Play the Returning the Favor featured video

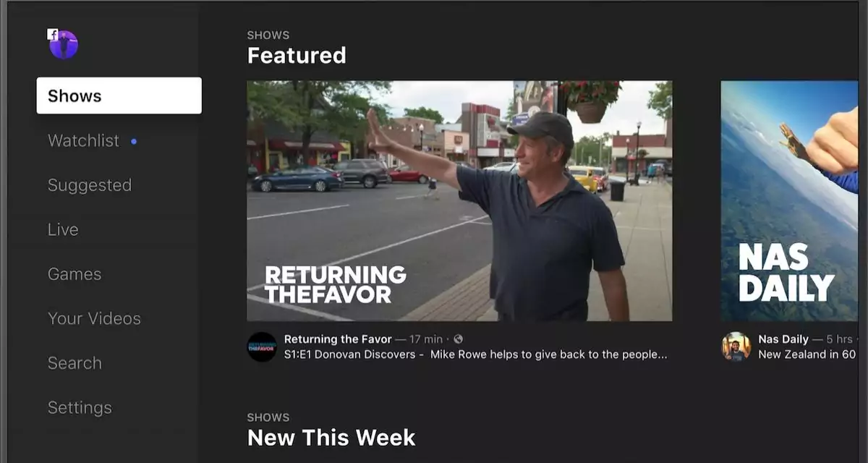click(x=459, y=200)
